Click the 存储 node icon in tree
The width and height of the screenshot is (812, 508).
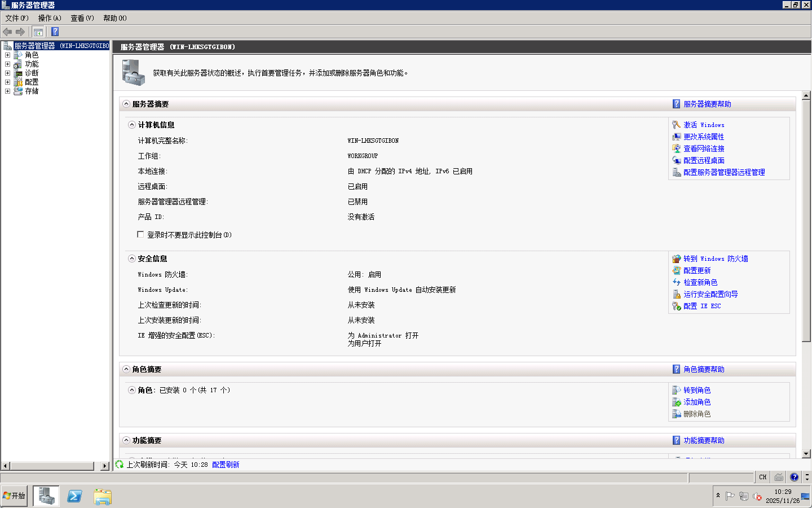18,91
